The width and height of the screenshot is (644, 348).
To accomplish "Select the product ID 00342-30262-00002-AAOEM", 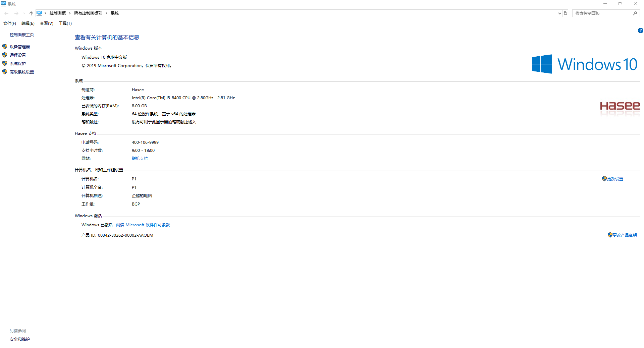I will (125, 235).
